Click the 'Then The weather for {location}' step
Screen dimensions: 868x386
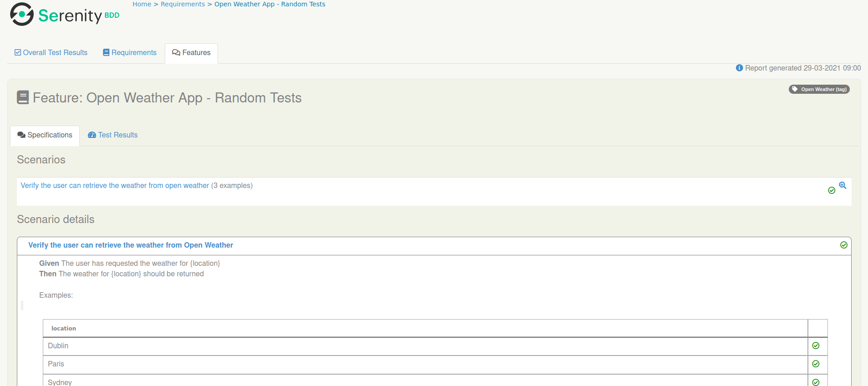[x=122, y=274]
